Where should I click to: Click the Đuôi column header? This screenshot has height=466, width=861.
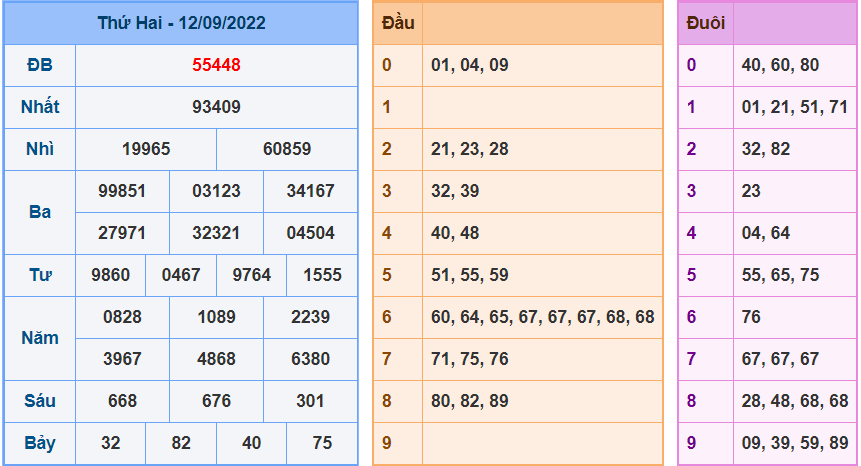pyautogui.click(x=706, y=23)
